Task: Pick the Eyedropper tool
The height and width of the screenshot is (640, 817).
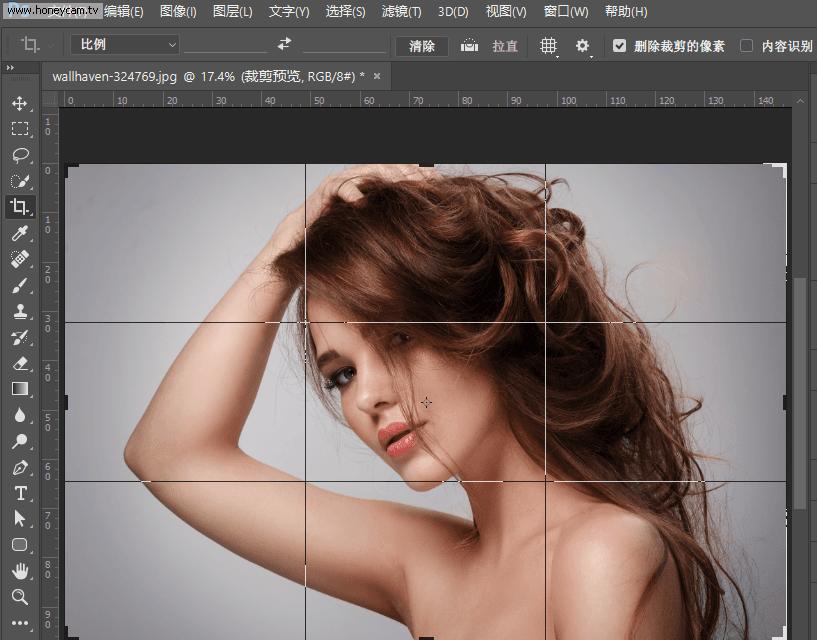Action: coord(19,233)
